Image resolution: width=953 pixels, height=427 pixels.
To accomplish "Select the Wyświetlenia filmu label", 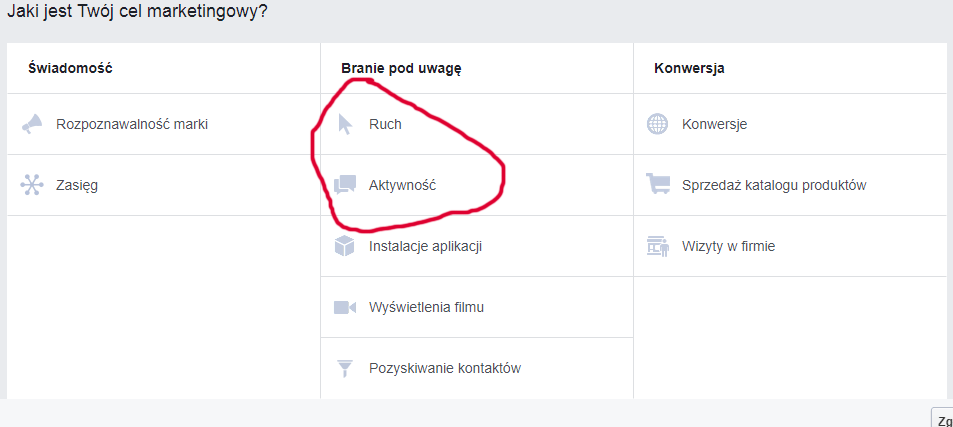I will pyautogui.click(x=426, y=307).
